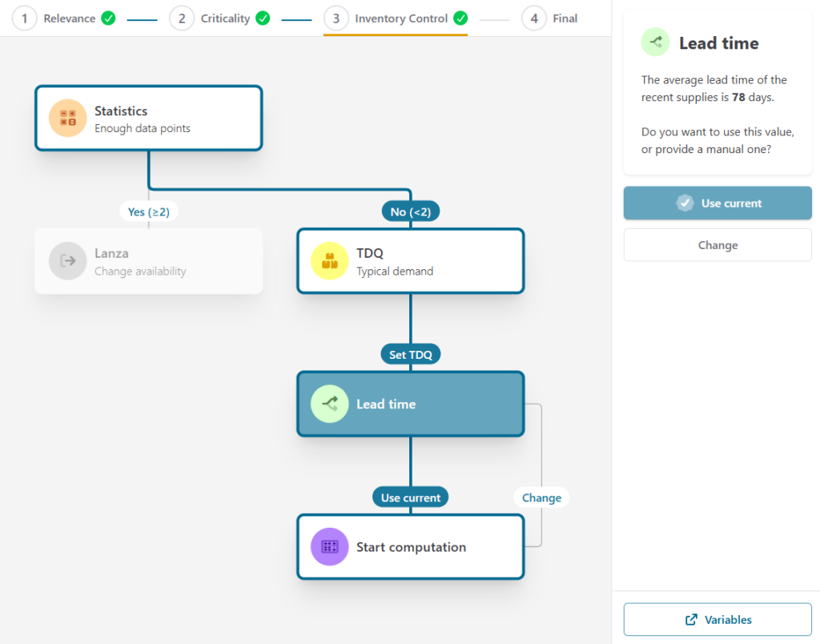This screenshot has height=644, width=820.
Task: Click the orange Statistics node icon
Action: [68, 119]
